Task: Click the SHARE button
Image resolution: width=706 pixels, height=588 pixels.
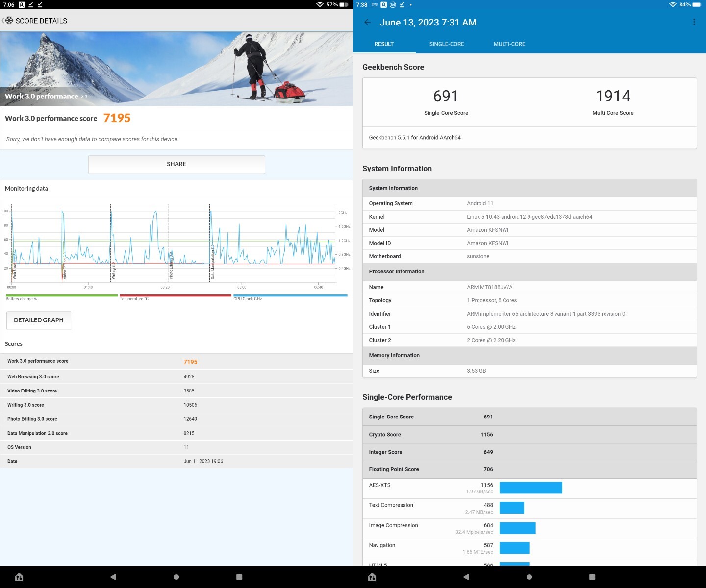Action: (176, 164)
